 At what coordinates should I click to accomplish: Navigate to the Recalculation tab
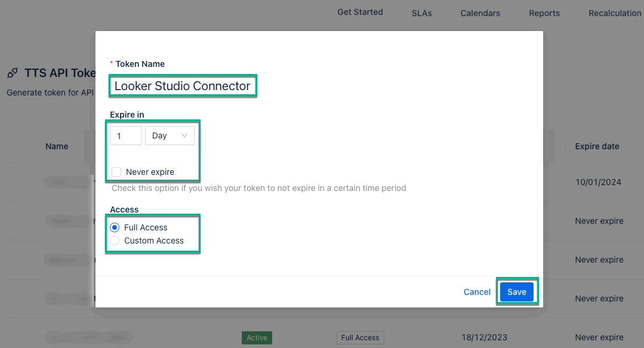click(x=615, y=13)
